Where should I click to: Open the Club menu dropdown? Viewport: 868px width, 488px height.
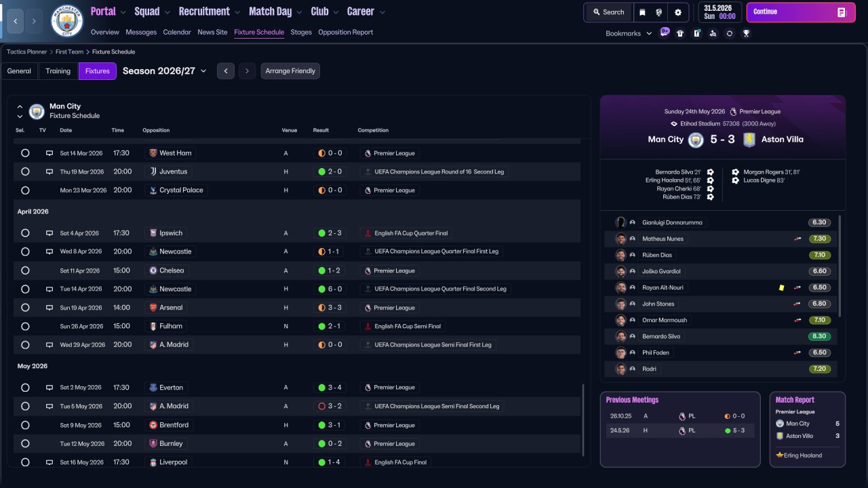point(325,12)
